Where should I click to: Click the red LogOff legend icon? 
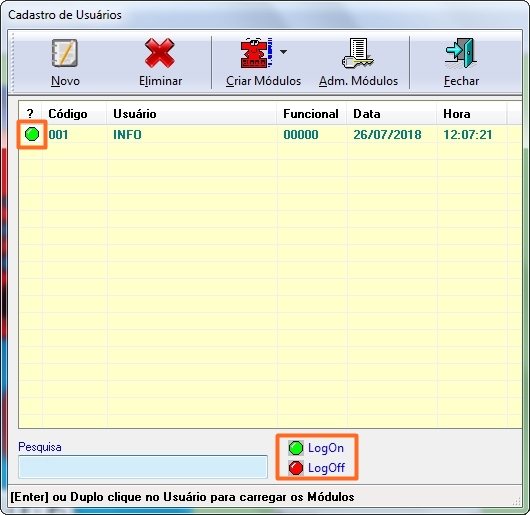(x=296, y=468)
